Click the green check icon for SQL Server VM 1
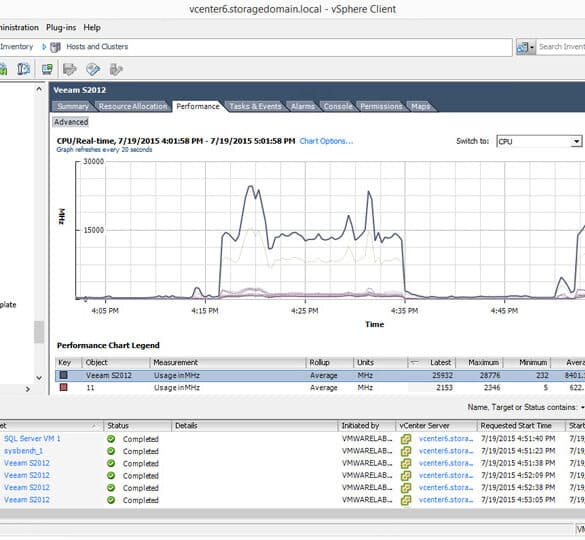585x540 pixels. (111, 439)
